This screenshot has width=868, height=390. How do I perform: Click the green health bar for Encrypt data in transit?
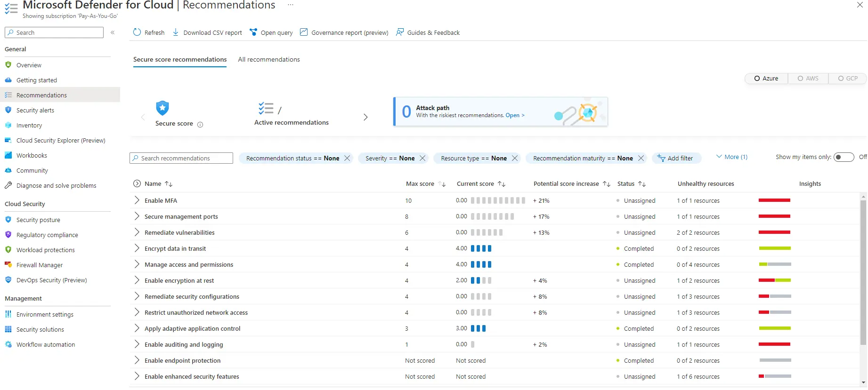click(x=775, y=248)
